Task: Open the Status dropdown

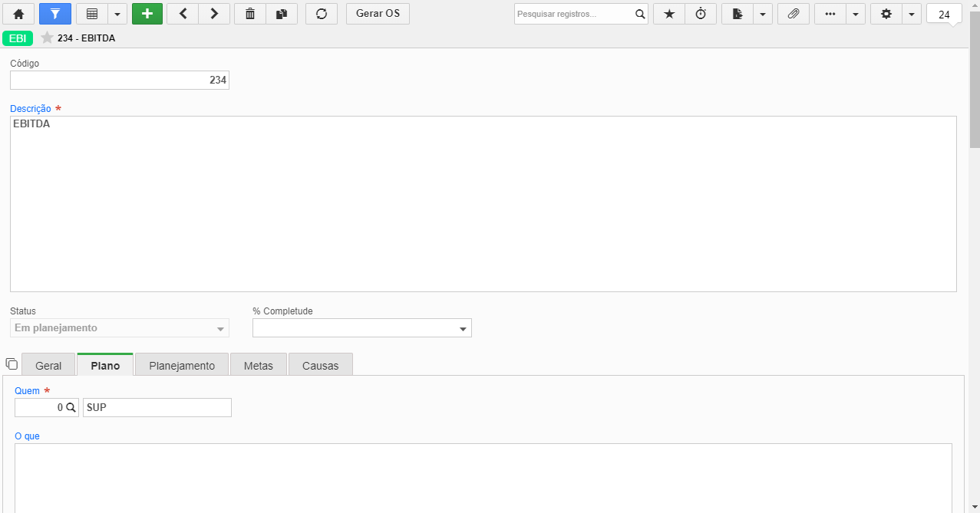Action: tap(120, 328)
